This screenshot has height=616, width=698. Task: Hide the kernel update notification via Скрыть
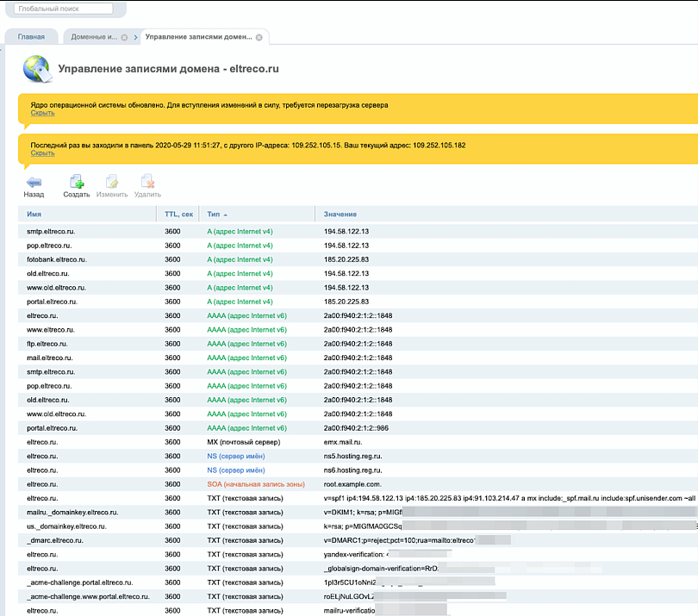coord(42,113)
